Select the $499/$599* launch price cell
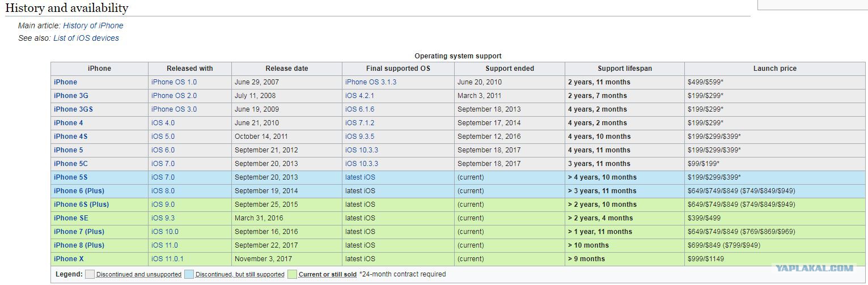The image size is (868, 285). point(775,82)
